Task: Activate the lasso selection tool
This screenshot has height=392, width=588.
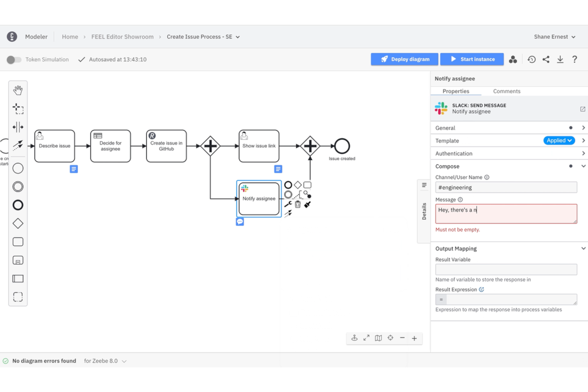Action: (x=18, y=108)
